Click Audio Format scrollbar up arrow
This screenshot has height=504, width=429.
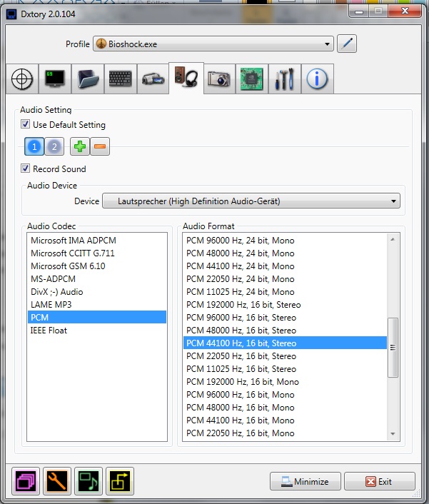(393, 239)
